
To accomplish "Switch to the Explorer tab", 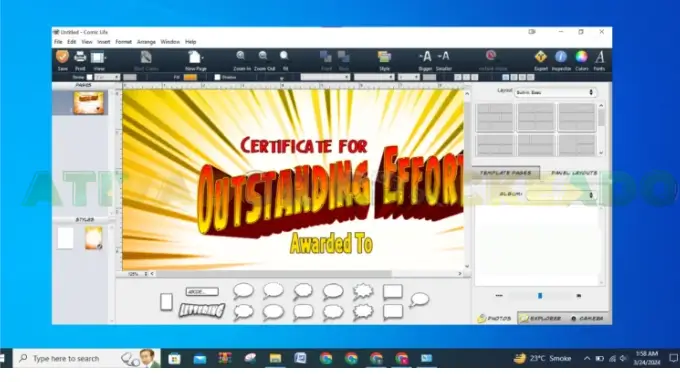I will (x=540, y=319).
